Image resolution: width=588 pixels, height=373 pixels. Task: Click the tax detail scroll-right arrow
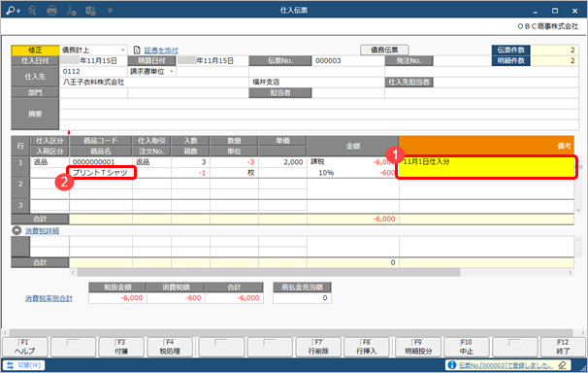pos(571,272)
